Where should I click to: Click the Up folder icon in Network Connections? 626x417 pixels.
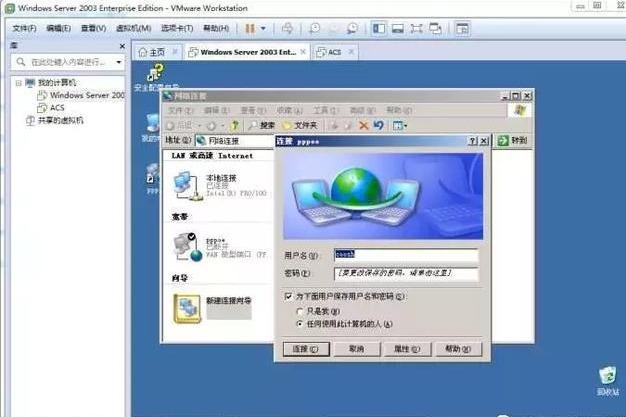click(235, 125)
